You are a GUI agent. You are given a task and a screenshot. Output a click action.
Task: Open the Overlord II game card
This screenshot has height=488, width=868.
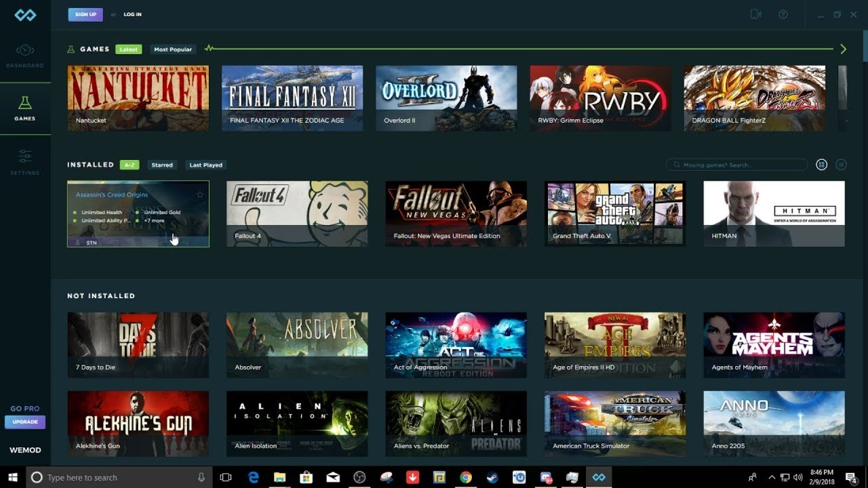pos(446,98)
